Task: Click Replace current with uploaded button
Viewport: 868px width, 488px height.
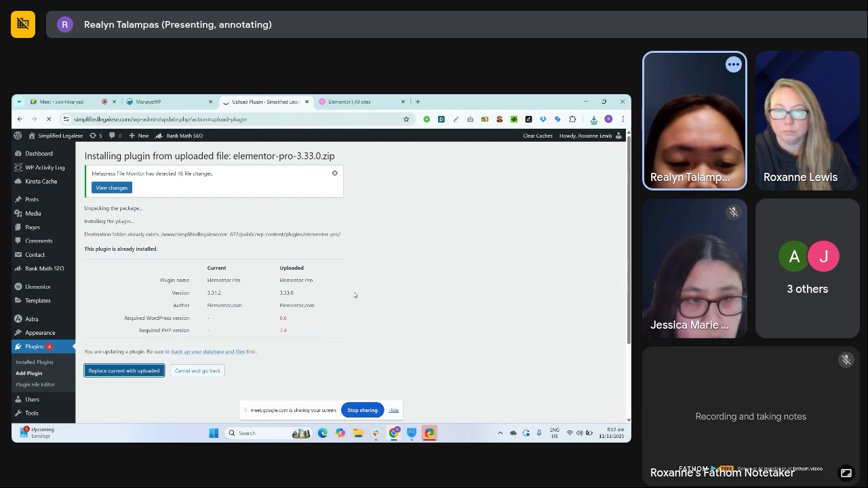Action: 124,371
